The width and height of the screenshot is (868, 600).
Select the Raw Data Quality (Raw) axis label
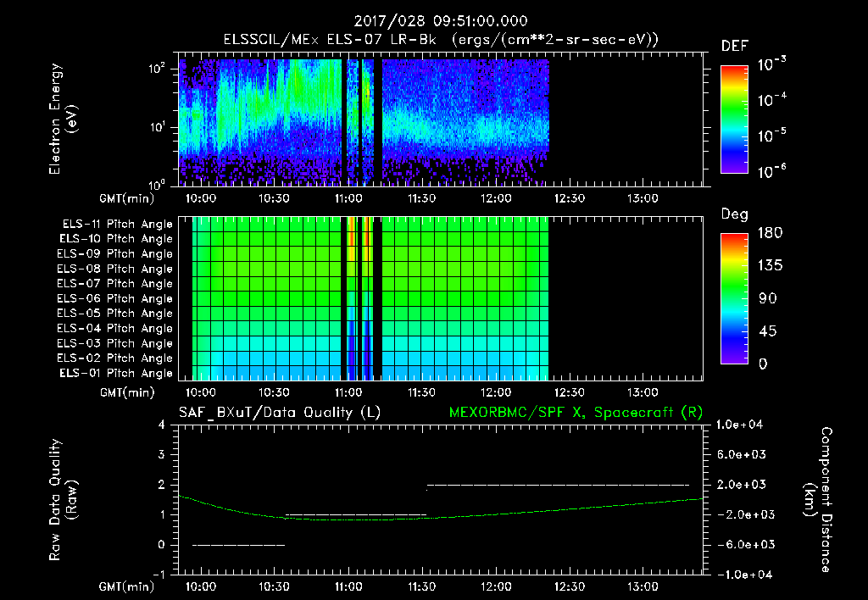tap(63, 500)
